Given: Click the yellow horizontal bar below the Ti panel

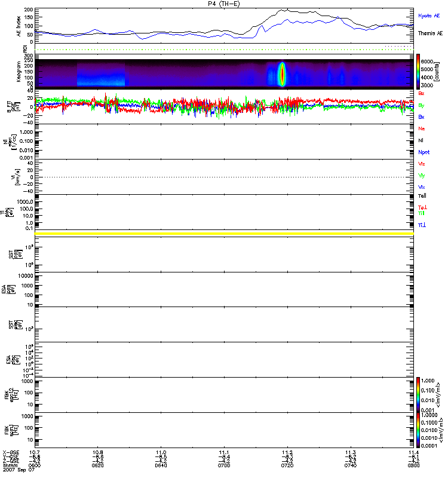Looking at the screenshot, I should point(224,234).
